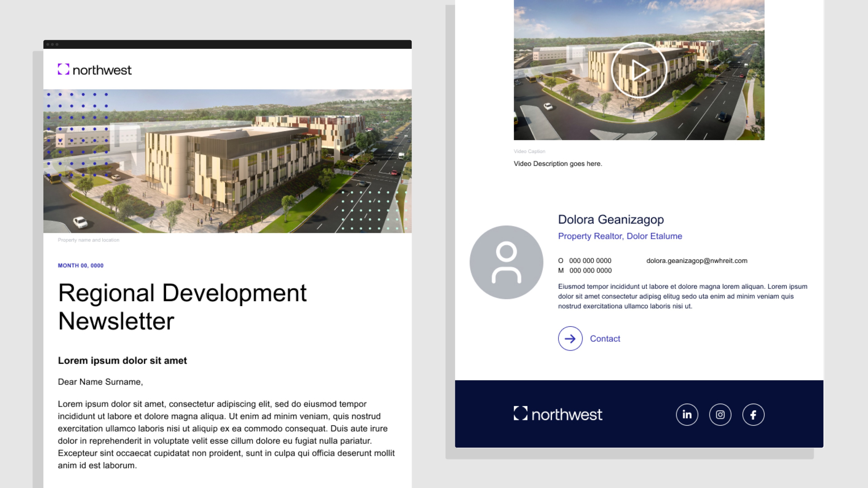Click the LinkedIn icon in footer

click(x=687, y=415)
